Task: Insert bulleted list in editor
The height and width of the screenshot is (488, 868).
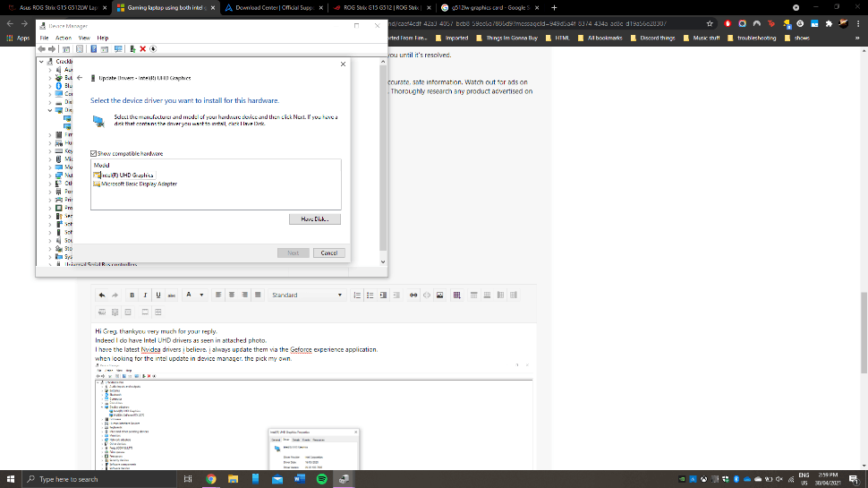Action: tap(370, 295)
